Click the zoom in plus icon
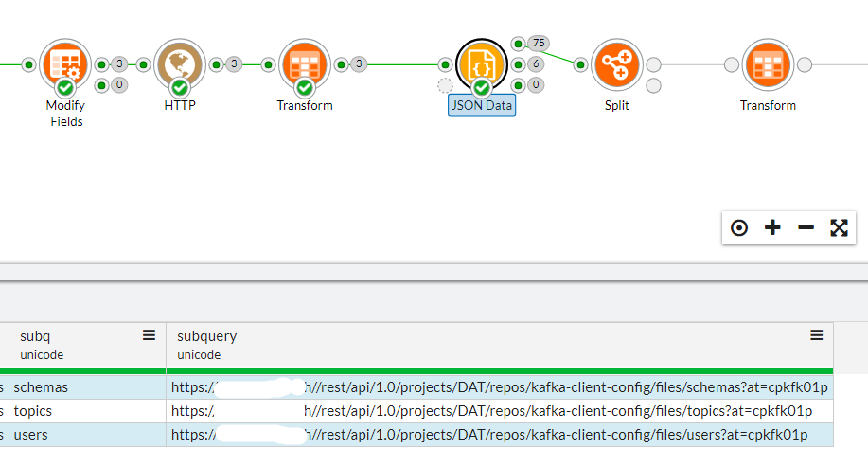This screenshot has height=467, width=868. (772, 227)
